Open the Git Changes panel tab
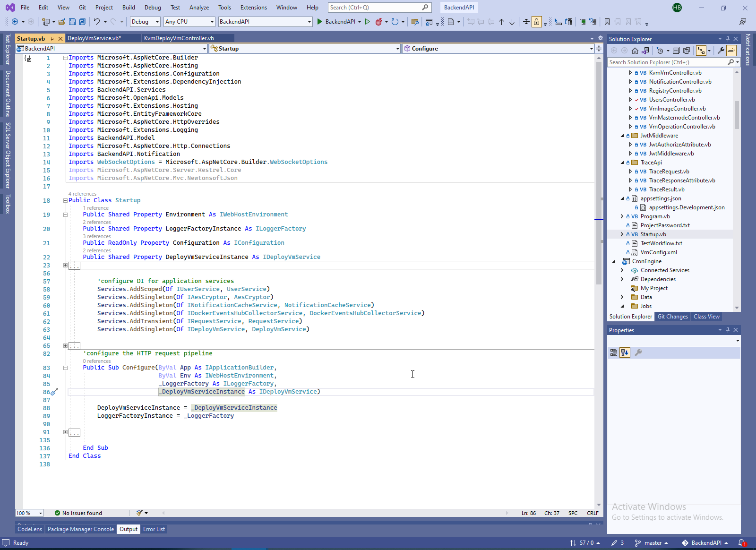The height and width of the screenshot is (550, 756). (672, 317)
